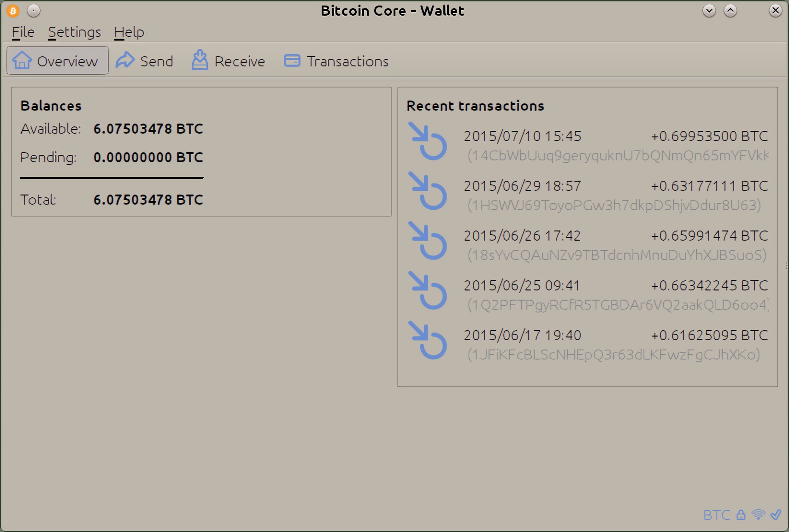Click the address starting with 1JFiKFcBLS
This screenshot has width=789, height=532.
click(614, 355)
